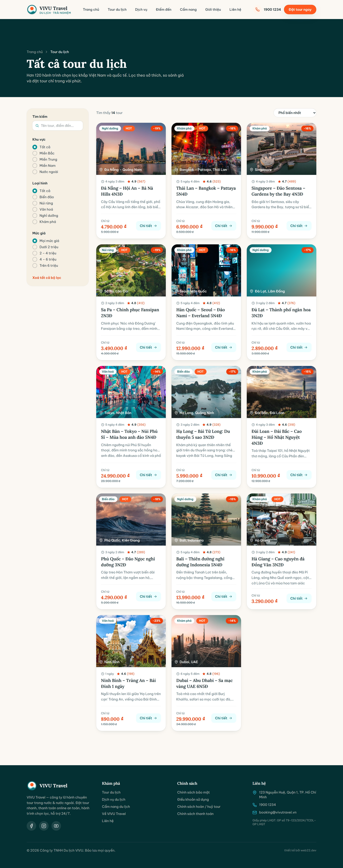Open the Hạ Long, Quảng Ninh tour photo
343x868 pixels.
click(x=206, y=392)
